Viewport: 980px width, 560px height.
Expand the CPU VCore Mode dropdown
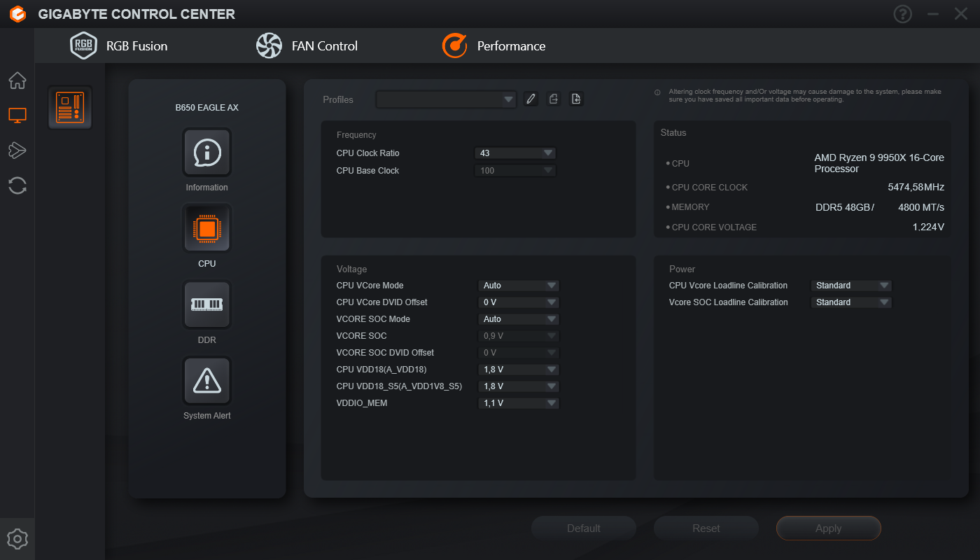519,286
